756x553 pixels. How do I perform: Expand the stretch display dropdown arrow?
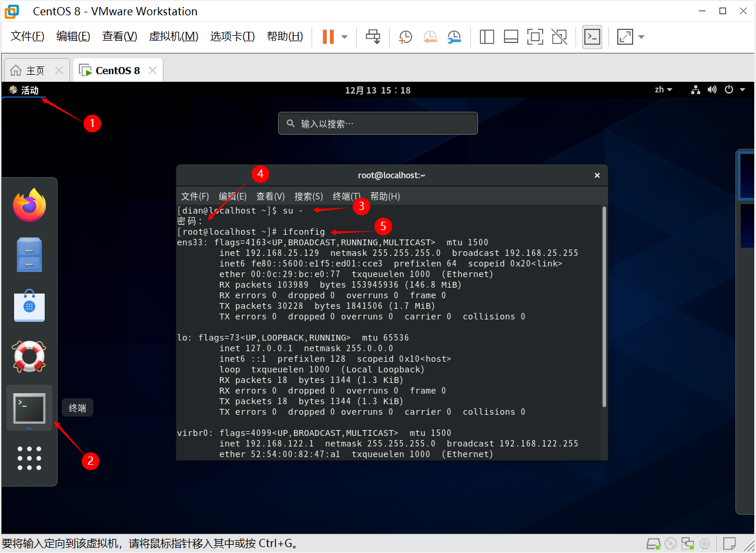click(x=641, y=36)
